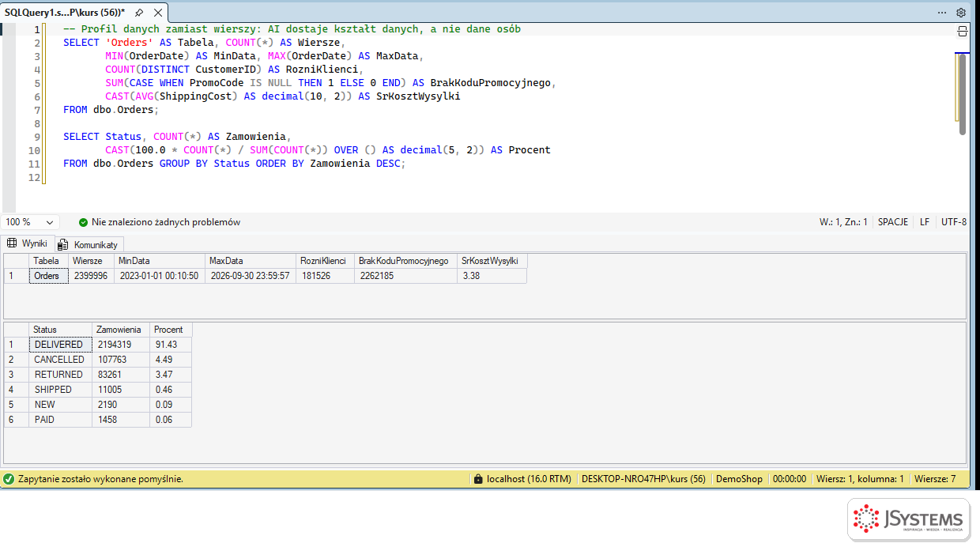
Task: Select the DELIVERED status cell
Action: pyautogui.click(x=61, y=345)
